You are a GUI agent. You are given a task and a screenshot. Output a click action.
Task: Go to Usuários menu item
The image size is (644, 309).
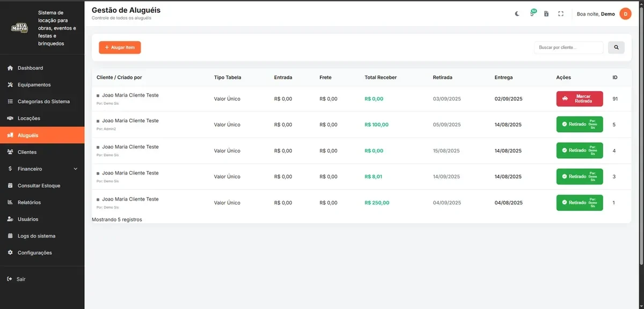[x=42, y=219]
